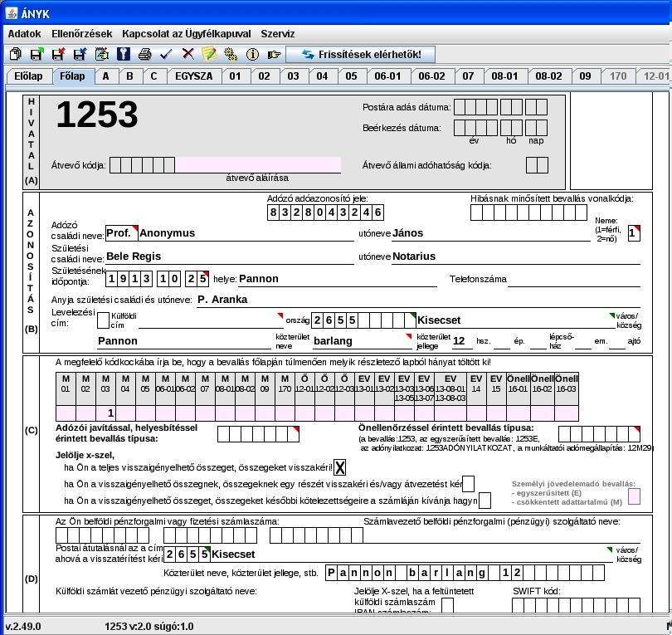Screen dimensions: 672x635
Task: Click the save icon with red X
Action: click(58, 54)
